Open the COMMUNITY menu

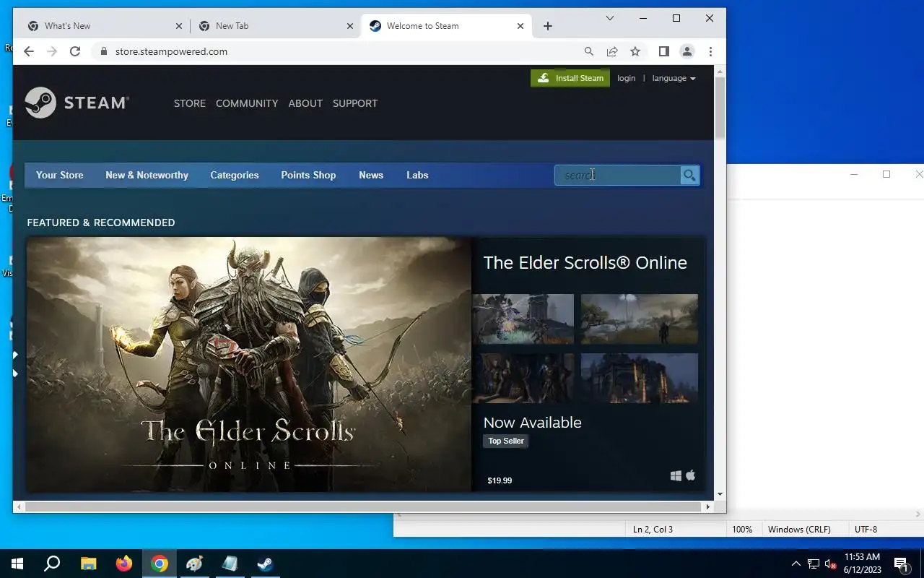(x=247, y=103)
